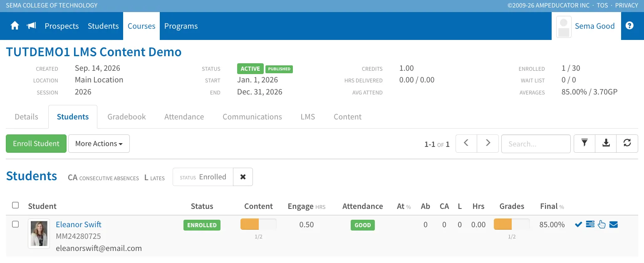Click the filter funnel icon
The image size is (644, 263).
pos(585,144)
